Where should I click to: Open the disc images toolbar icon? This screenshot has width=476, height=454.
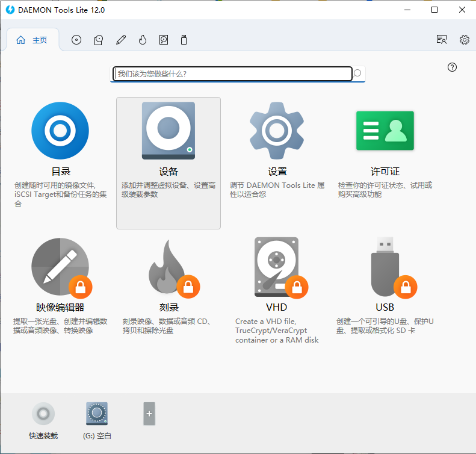[76, 40]
